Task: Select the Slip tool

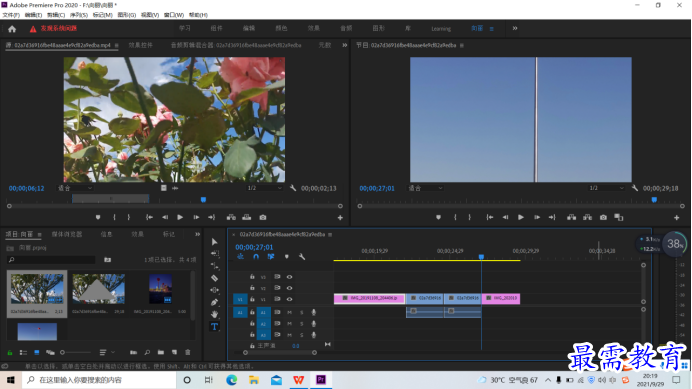Action: [x=214, y=290]
